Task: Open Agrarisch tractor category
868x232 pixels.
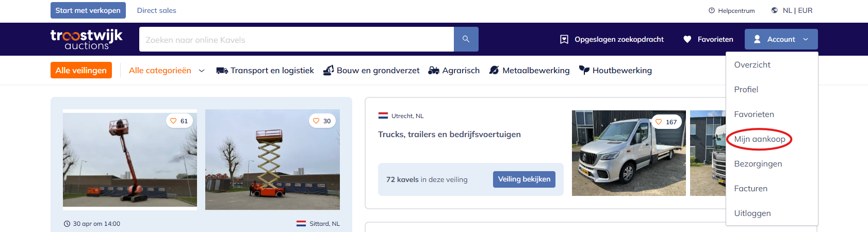Action: (454, 71)
